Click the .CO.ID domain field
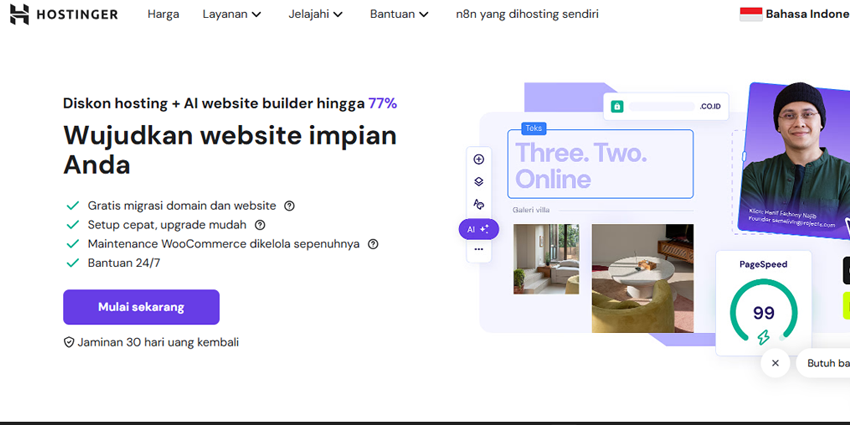This screenshot has width=850, height=425. click(666, 106)
